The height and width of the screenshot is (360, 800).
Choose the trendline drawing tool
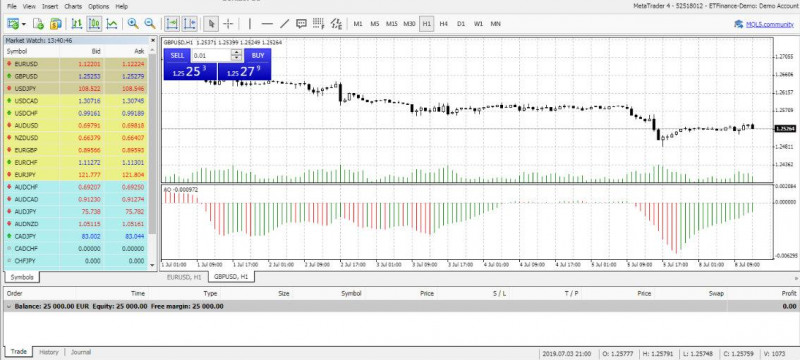pyautogui.click(x=285, y=23)
